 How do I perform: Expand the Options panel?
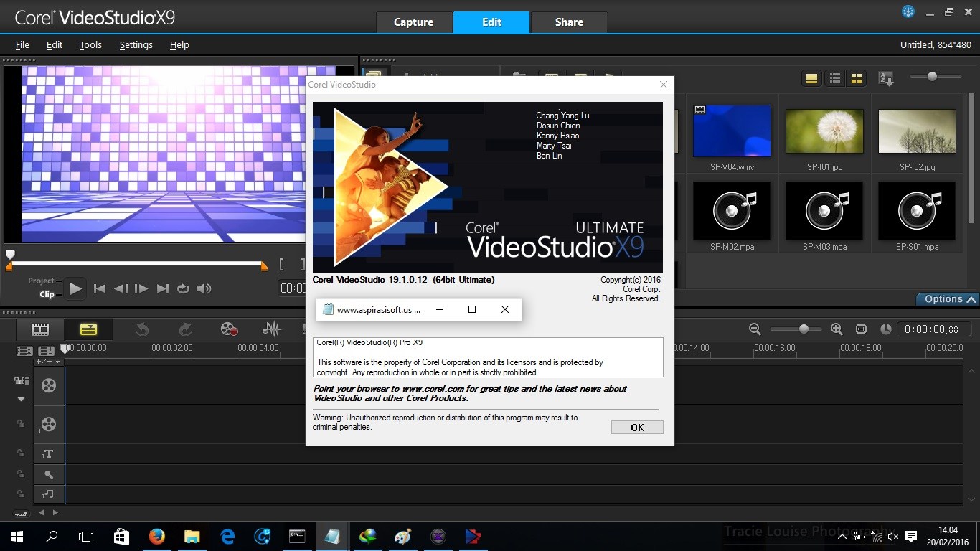click(x=948, y=299)
